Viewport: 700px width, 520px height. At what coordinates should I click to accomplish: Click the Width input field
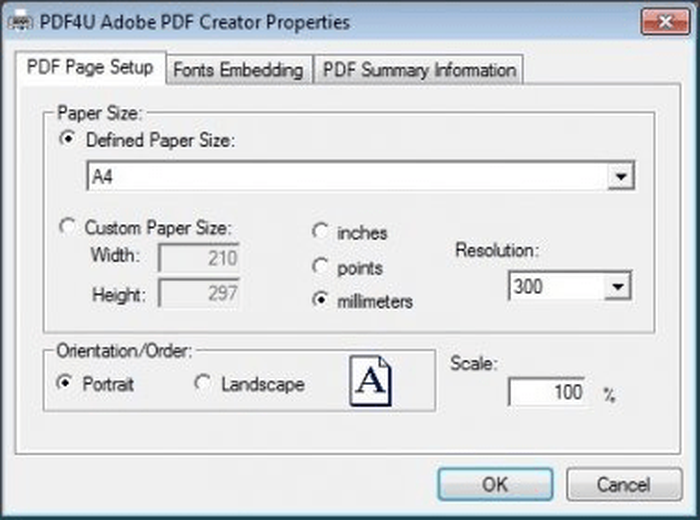click(x=199, y=258)
